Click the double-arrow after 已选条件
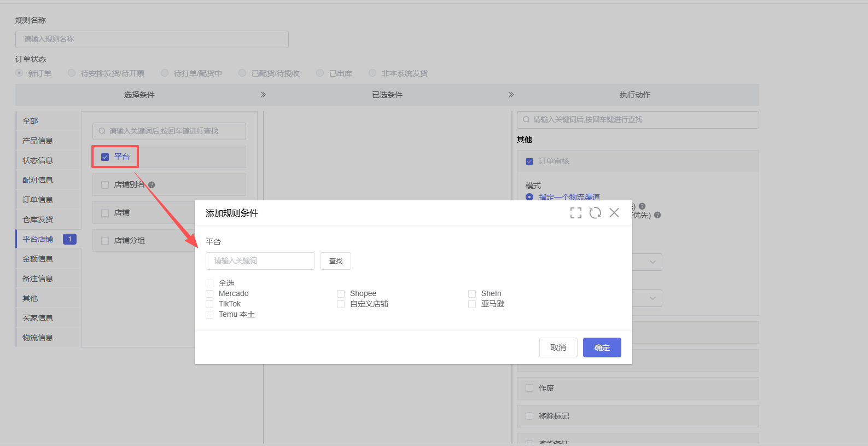This screenshot has width=868, height=446. (511, 95)
